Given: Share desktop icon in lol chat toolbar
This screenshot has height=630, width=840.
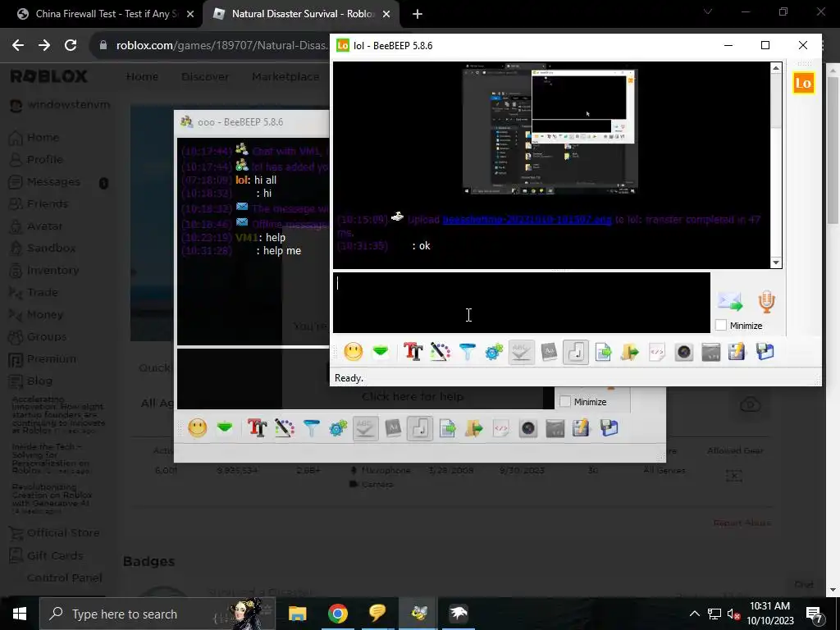Looking at the screenshot, I should (x=711, y=352).
